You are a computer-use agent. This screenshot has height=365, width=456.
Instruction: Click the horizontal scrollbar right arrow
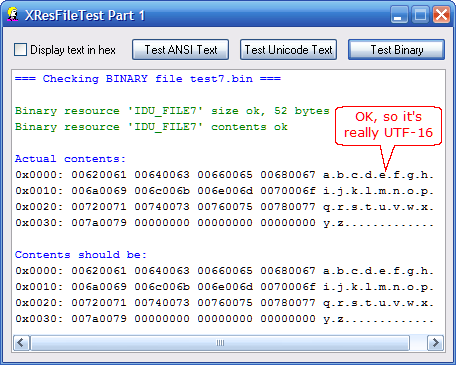435,343
